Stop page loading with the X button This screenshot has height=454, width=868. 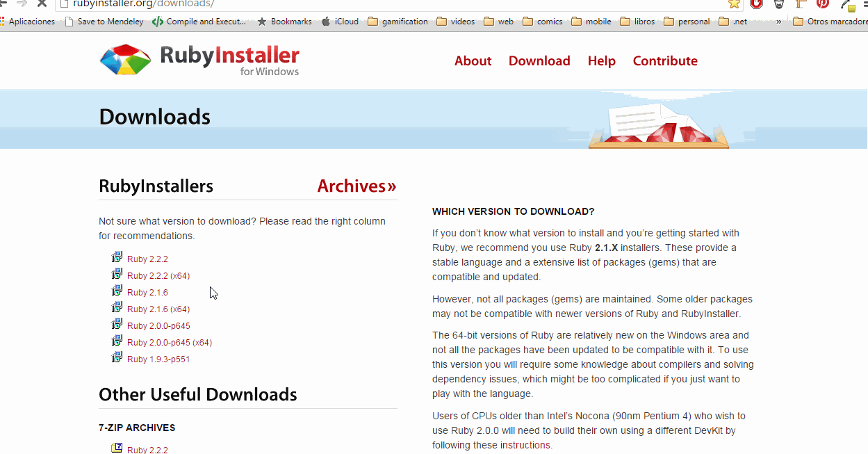[42, 3]
